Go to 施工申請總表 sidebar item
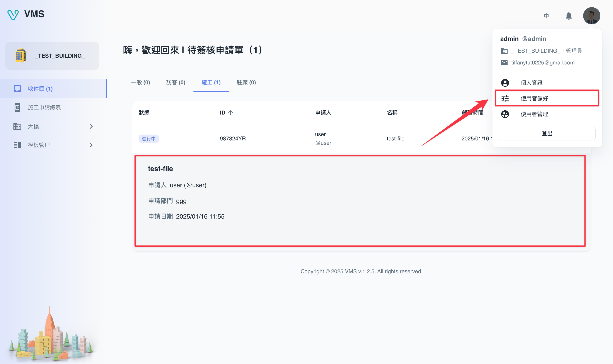The width and height of the screenshot is (613, 364). (x=44, y=107)
